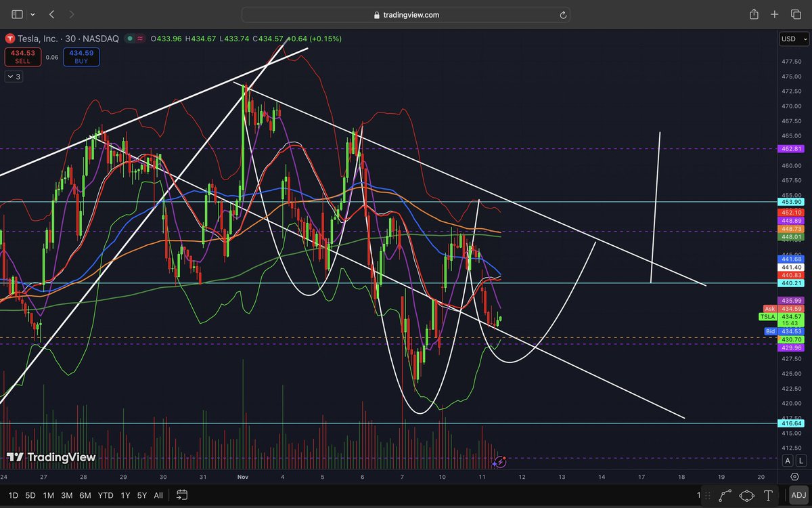Focus the tradingview.com address bar
Screen dimensions: 812x508
point(405,15)
